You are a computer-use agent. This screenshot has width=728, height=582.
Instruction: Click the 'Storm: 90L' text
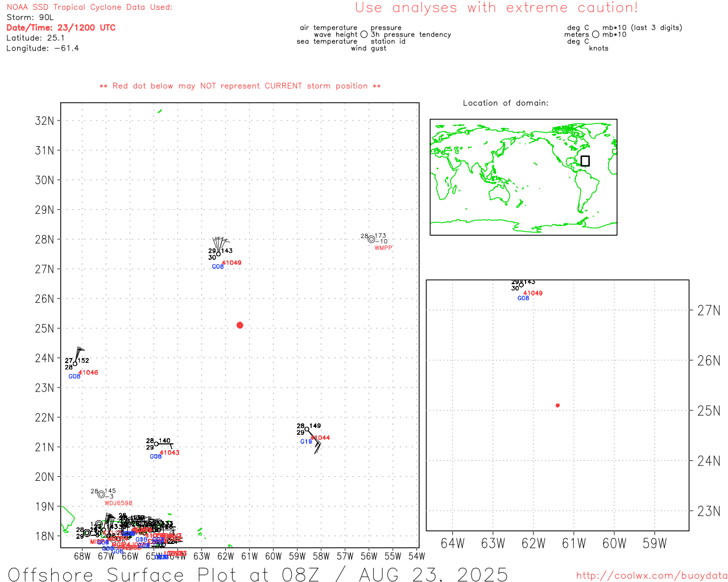30,18
